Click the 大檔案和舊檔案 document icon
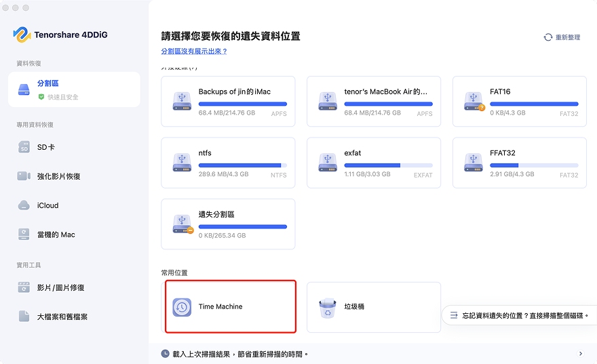 [24, 316]
